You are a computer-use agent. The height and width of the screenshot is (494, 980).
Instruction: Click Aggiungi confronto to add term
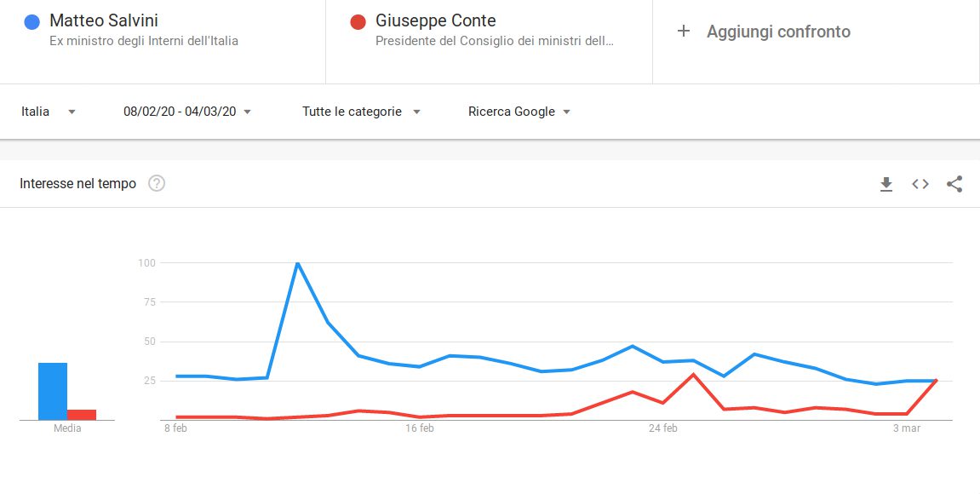(778, 32)
